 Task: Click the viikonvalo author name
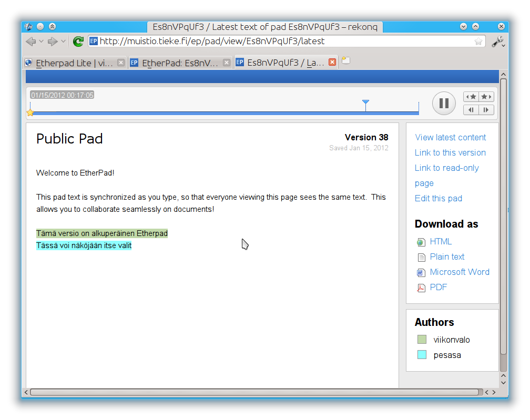click(452, 340)
